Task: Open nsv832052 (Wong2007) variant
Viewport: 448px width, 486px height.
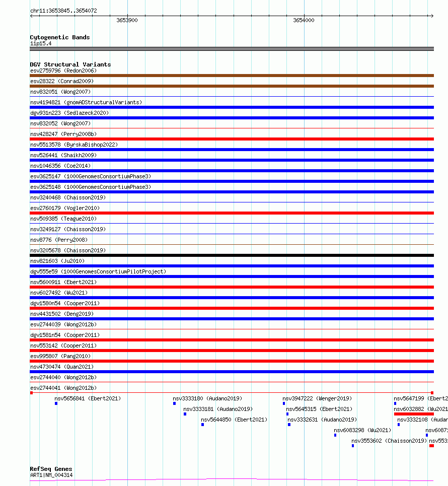Action: coord(60,123)
